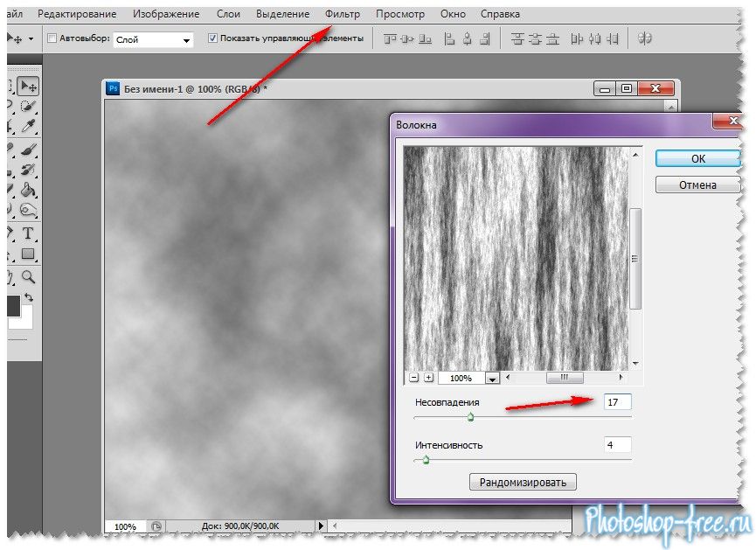Open the Изображение menu
This screenshot has height=550, width=756.
[170, 14]
